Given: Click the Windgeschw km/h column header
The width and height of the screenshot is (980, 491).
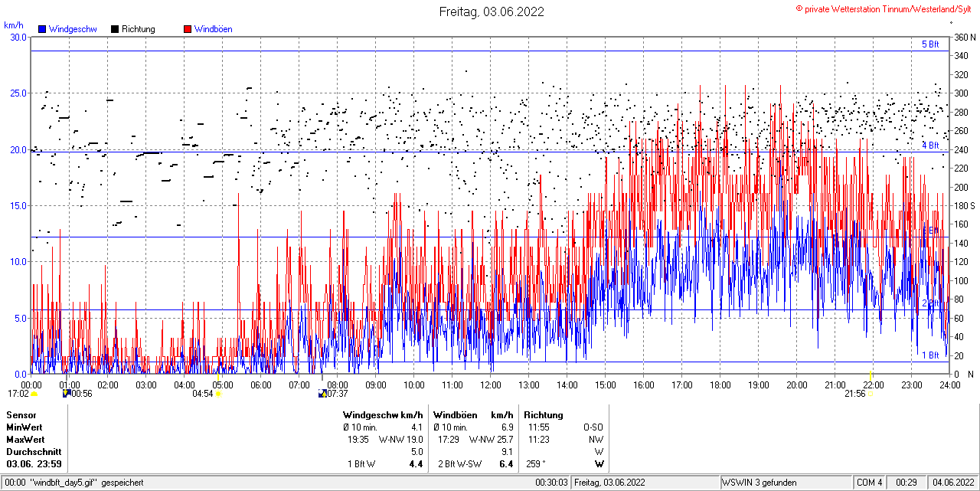Looking at the screenshot, I should coord(383,415).
